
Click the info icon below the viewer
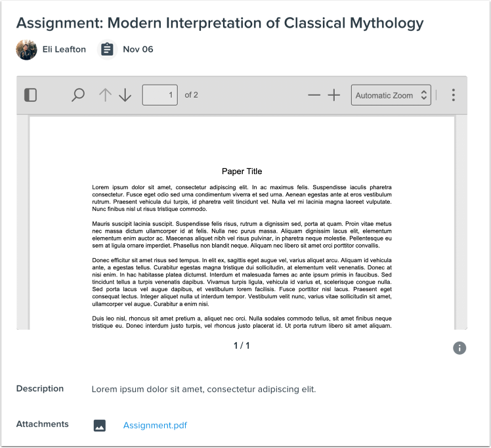point(459,348)
